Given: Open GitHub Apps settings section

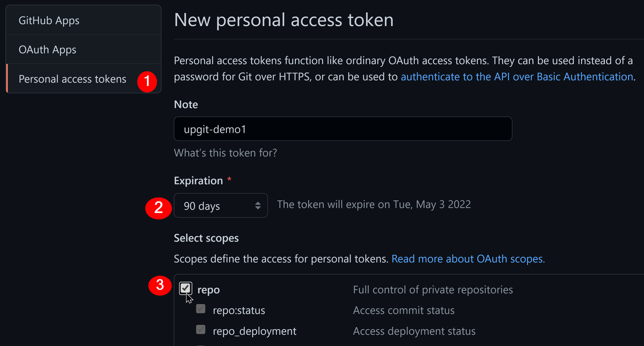Looking at the screenshot, I should click(x=49, y=20).
